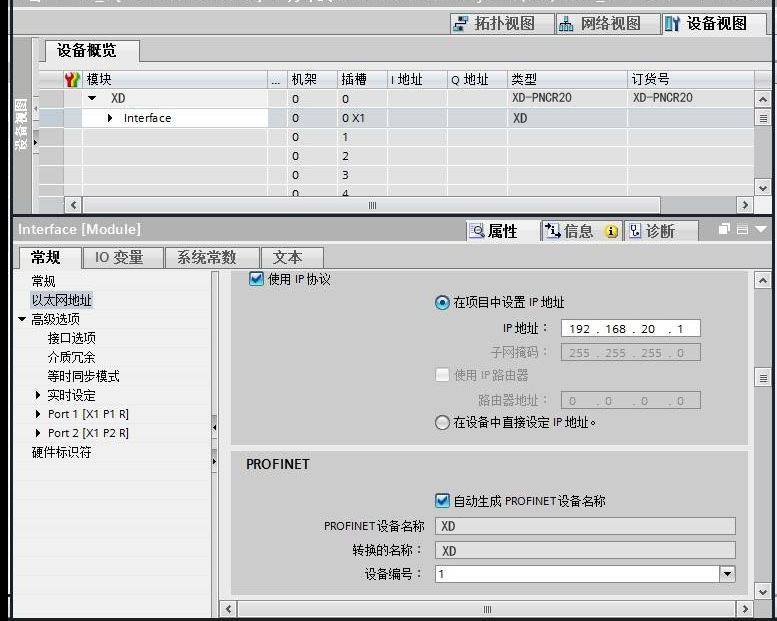Expand 实时设定 real time settings node
The height and width of the screenshot is (621, 777).
pyautogui.click(x=38, y=395)
